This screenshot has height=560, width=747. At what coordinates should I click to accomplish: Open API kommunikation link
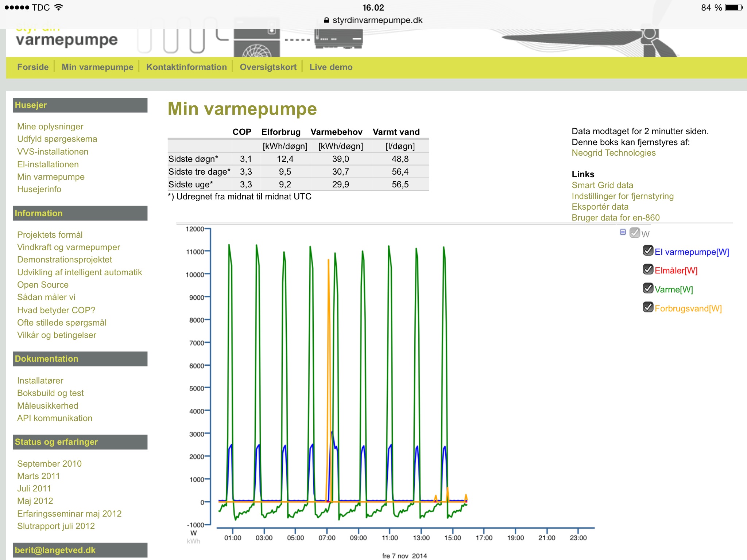click(55, 418)
